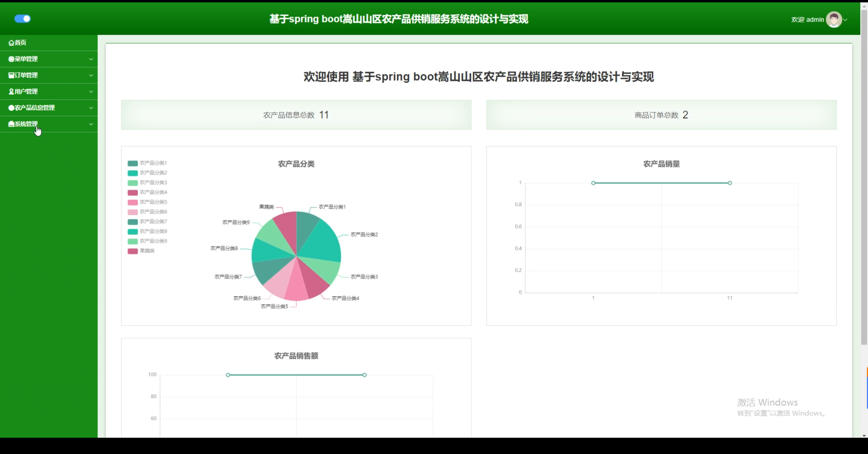
Task: Click the home icon beside 首页
Action: 11,43
